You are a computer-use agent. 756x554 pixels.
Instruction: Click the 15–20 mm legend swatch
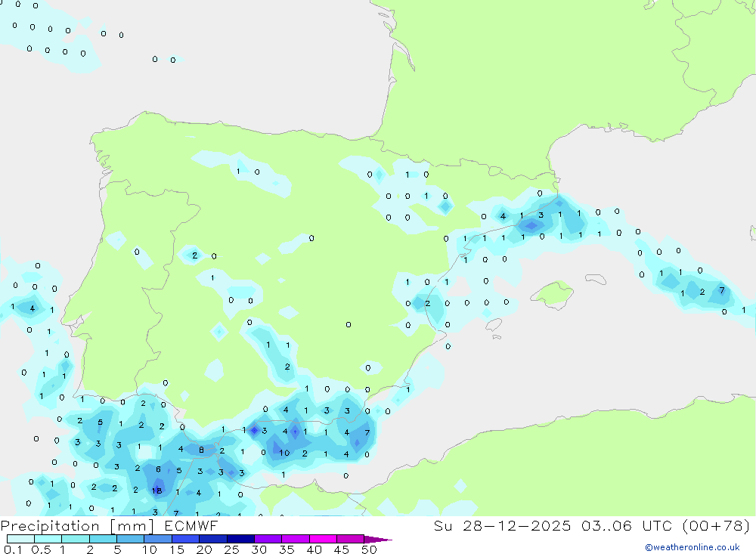tap(185, 539)
